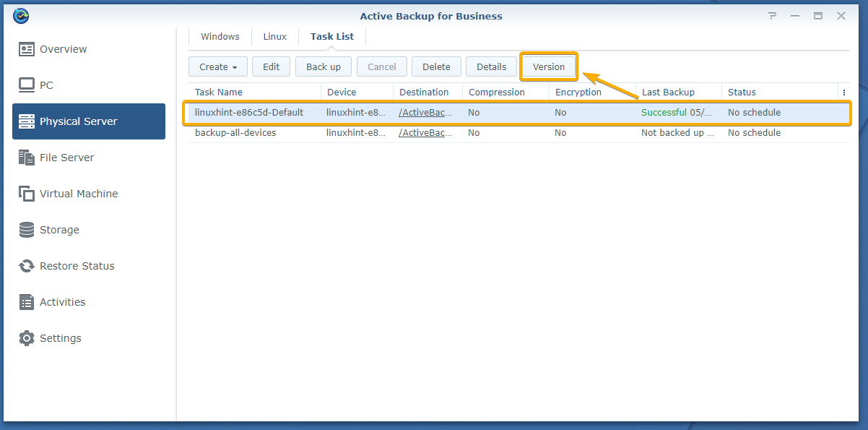Click the File Server icon
Viewport: 868px width, 430px height.
[27, 158]
